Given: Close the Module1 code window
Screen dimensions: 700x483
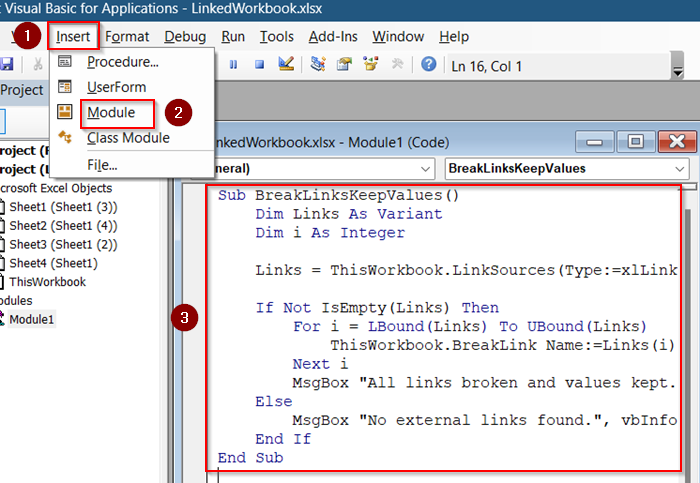Looking at the screenshot, I should tap(677, 142).
